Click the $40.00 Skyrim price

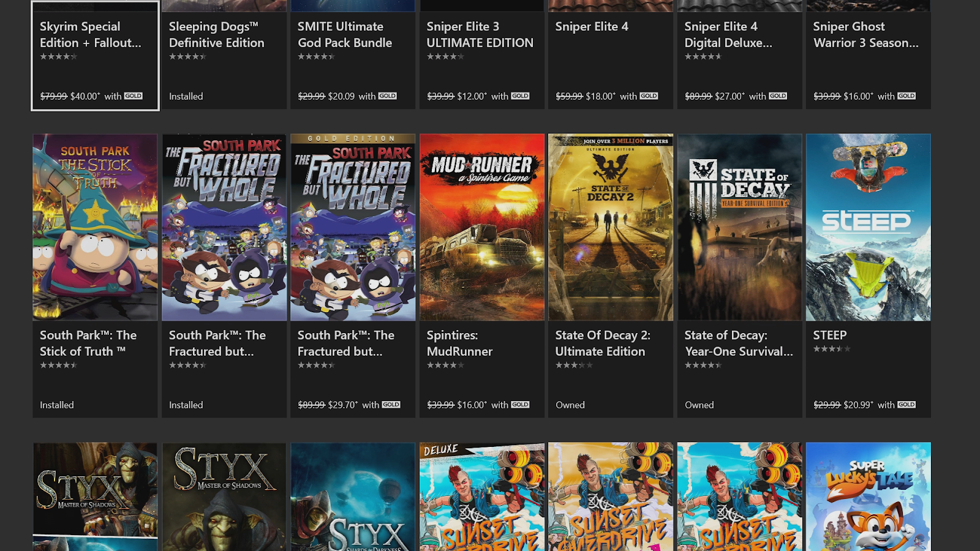coord(85,96)
